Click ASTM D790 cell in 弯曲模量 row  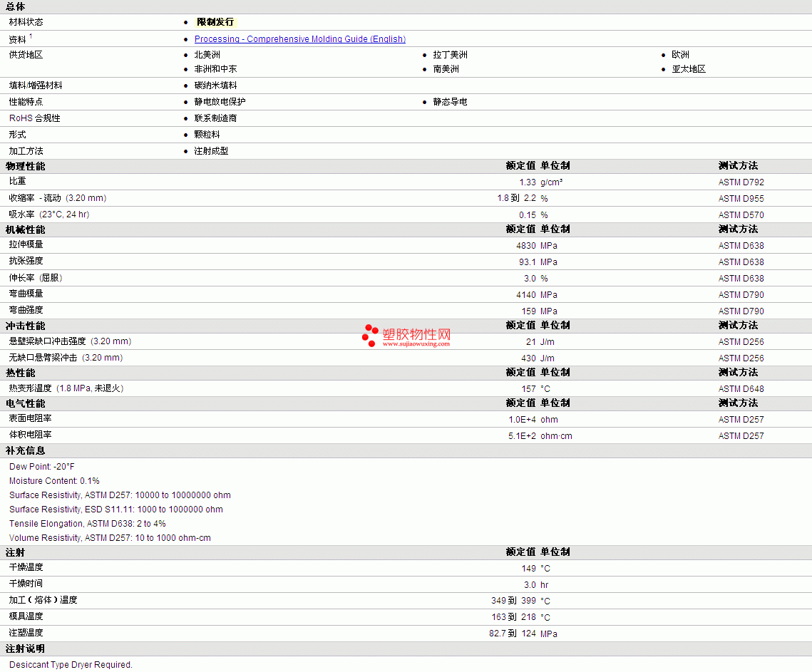coord(741,294)
